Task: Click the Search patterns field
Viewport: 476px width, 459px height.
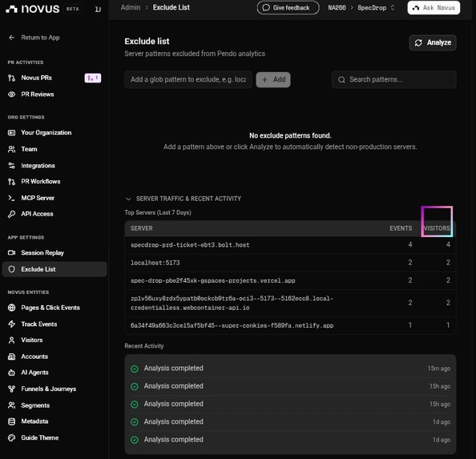Action: tap(393, 80)
